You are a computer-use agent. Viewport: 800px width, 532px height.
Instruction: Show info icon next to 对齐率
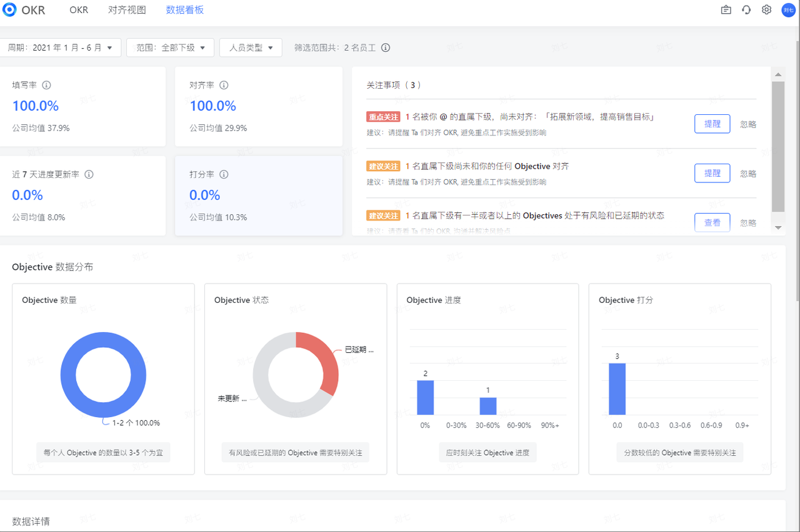[x=224, y=85]
